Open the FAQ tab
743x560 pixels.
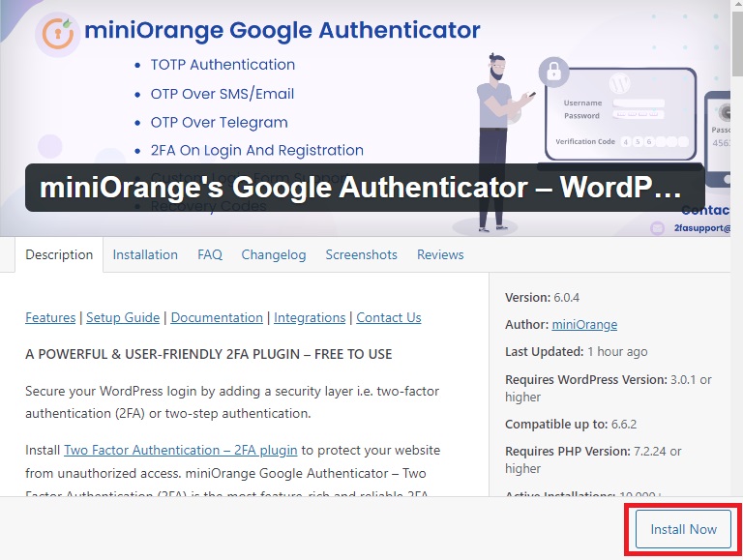point(210,255)
